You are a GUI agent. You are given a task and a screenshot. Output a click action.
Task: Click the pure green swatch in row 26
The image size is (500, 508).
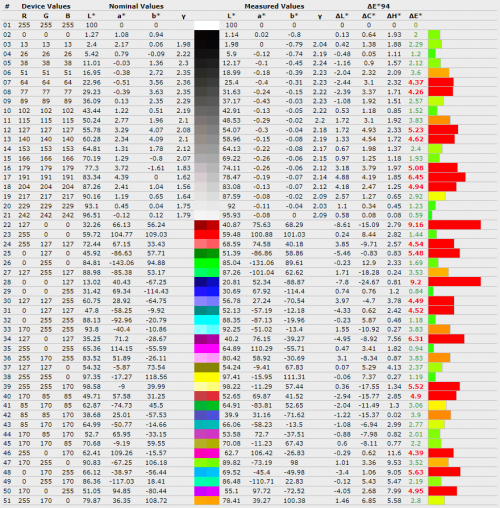click(207, 263)
